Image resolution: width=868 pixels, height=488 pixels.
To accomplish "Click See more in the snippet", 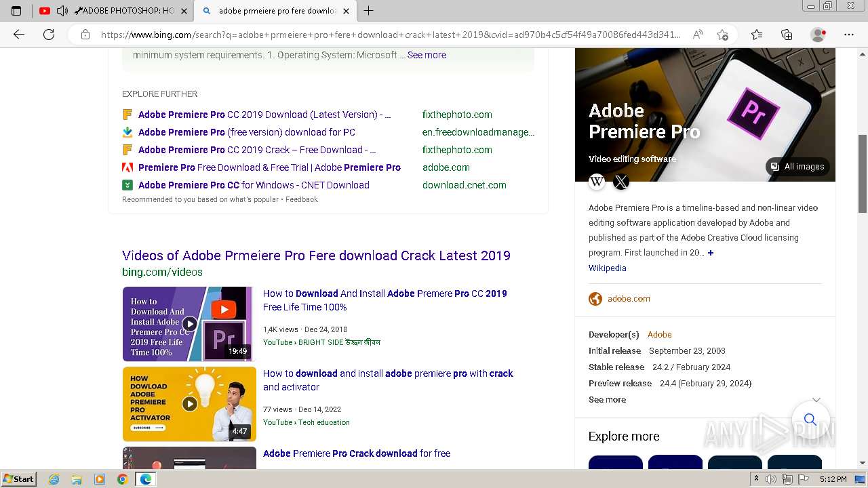I will click(x=427, y=55).
